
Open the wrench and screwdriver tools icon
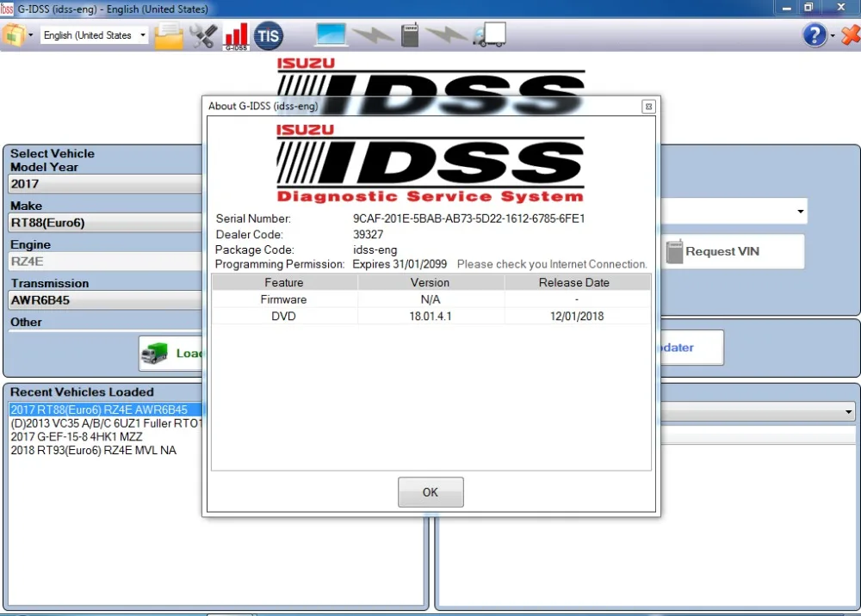[x=203, y=36]
